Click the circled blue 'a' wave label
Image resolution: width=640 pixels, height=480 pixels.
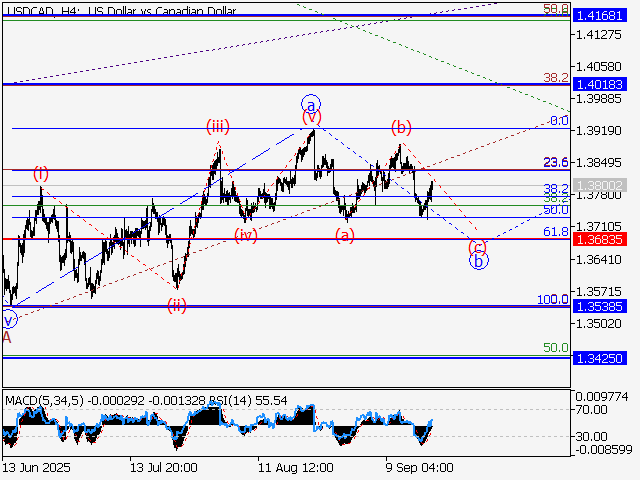311,104
